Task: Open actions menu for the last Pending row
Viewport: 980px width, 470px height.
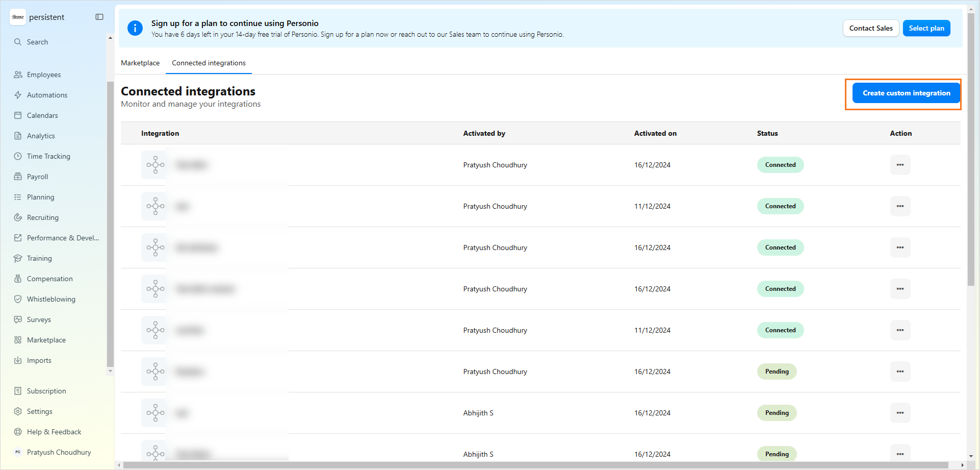Action: pos(900,454)
